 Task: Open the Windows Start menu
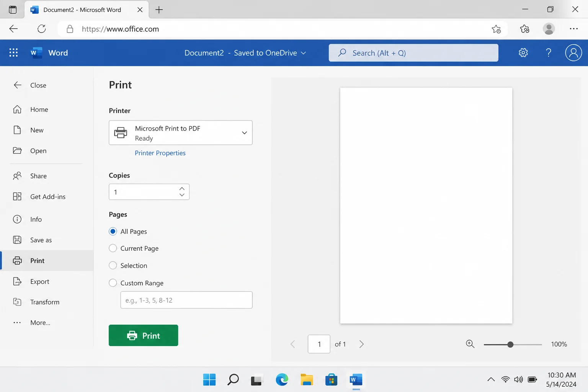point(209,380)
